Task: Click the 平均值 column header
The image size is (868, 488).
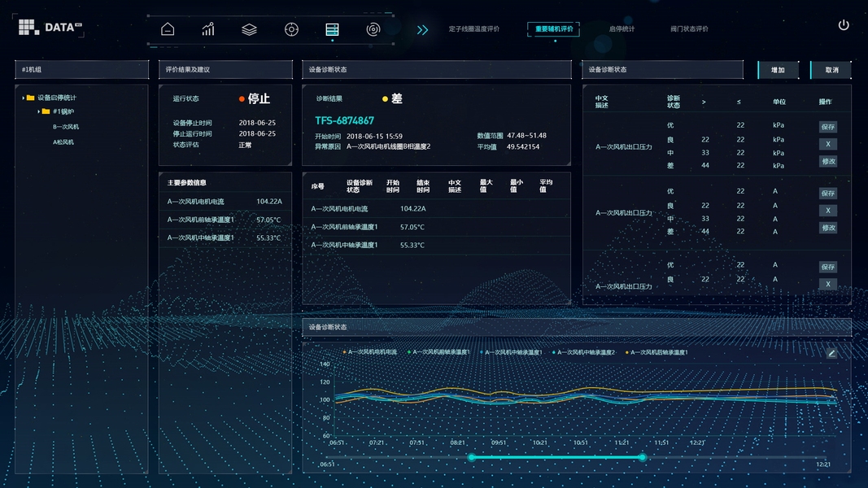Action: [x=546, y=186]
